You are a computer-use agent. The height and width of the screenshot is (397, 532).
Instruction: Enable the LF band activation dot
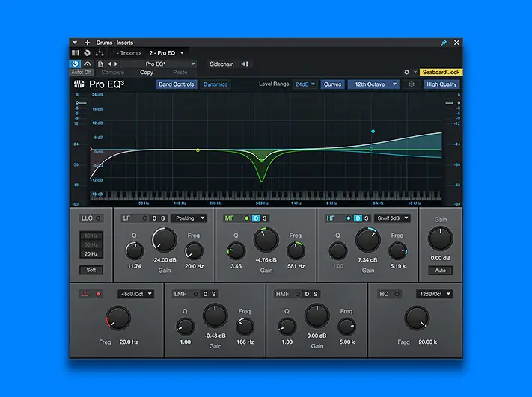[x=145, y=218]
